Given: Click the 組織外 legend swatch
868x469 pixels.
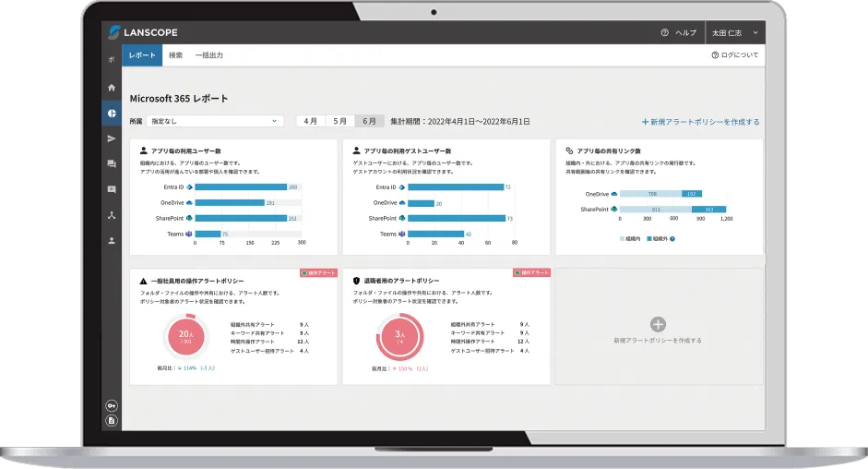Looking at the screenshot, I should (x=649, y=239).
